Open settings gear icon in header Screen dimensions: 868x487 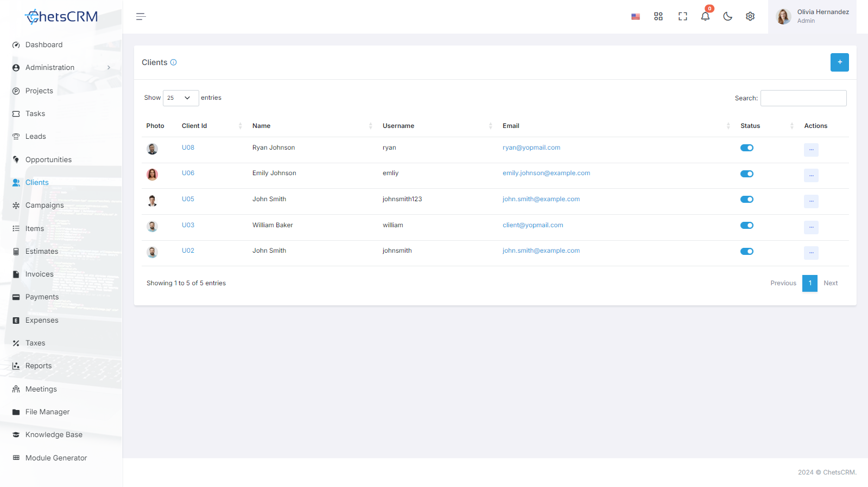750,17
